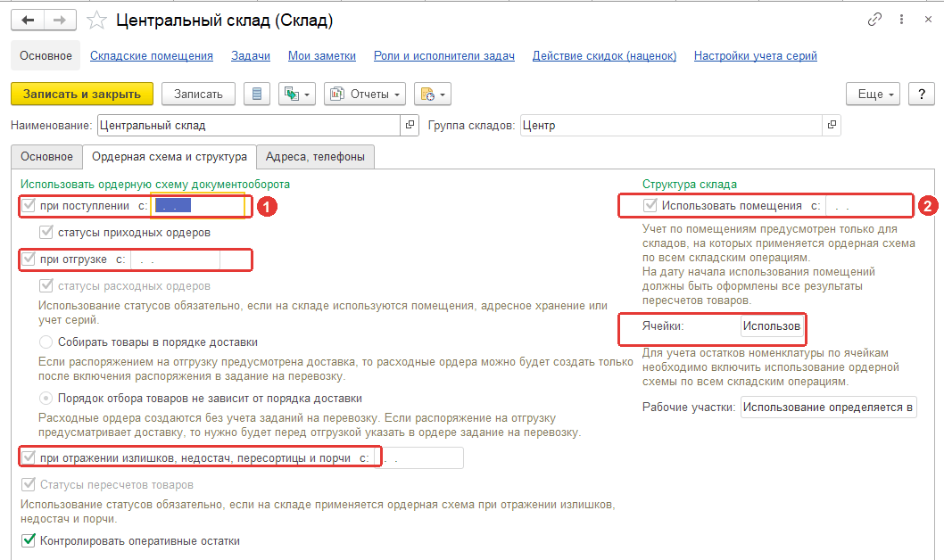The width and height of the screenshot is (944, 560).
Task: Toggle статусы расходных ордеров checkbox
Action: pyautogui.click(x=46, y=285)
